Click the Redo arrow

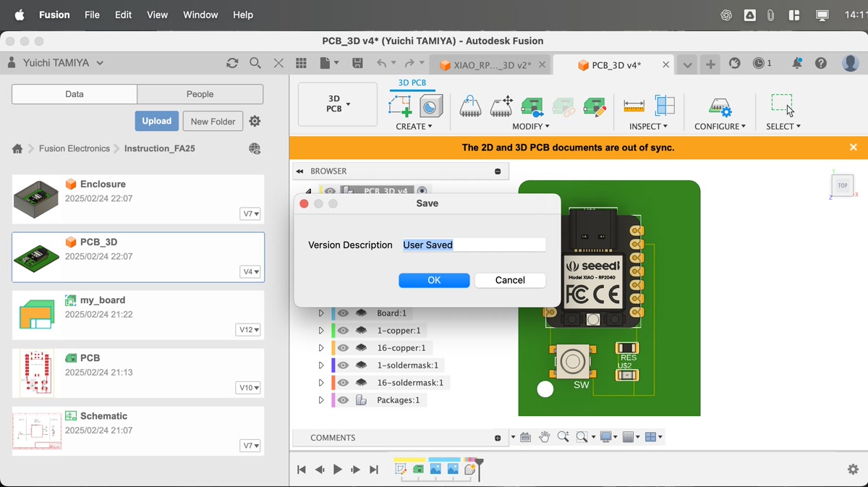[x=409, y=64]
